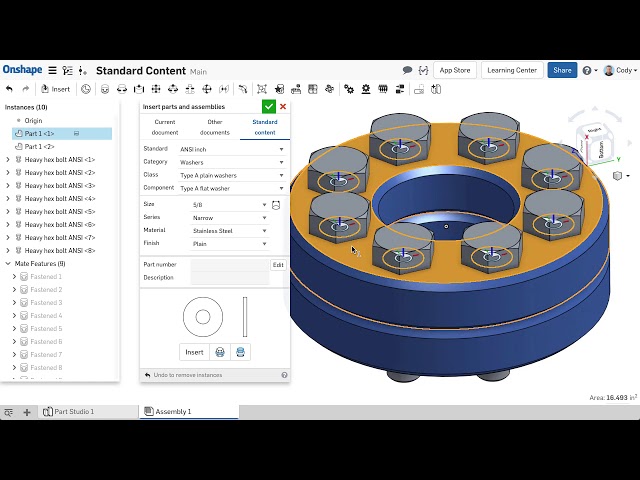The height and width of the screenshot is (480, 640).
Task: Collapse the Mate Features (9) group
Action: click(8, 264)
